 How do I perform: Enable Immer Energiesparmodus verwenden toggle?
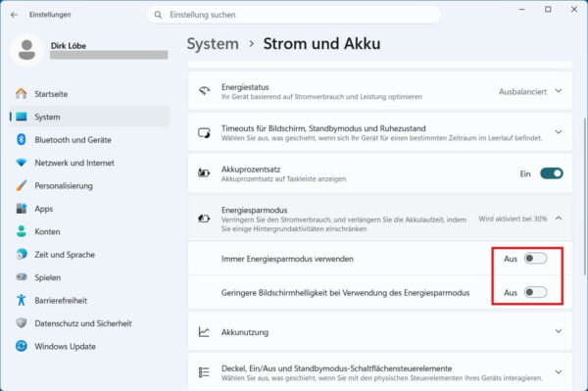pyautogui.click(x=535, y=259)
